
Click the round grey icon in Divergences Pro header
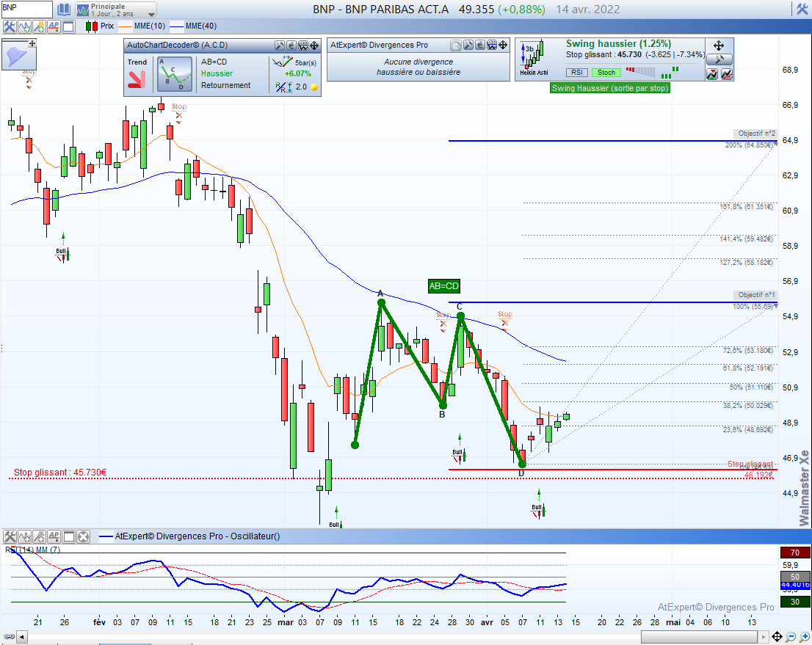point(456,45)
